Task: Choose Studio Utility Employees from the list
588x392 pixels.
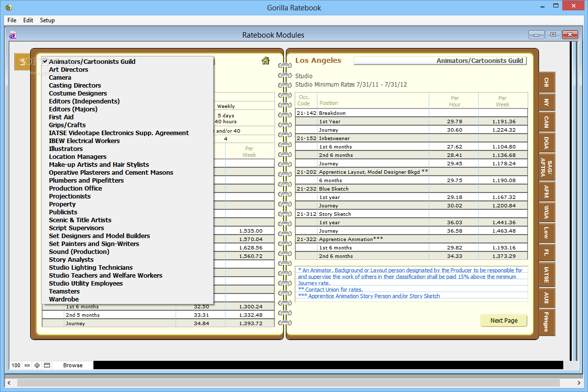Action: tap(128, 283)
